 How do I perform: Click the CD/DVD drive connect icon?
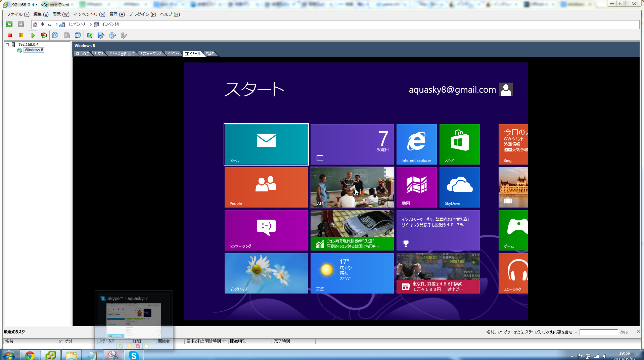(x=112, y=35)
